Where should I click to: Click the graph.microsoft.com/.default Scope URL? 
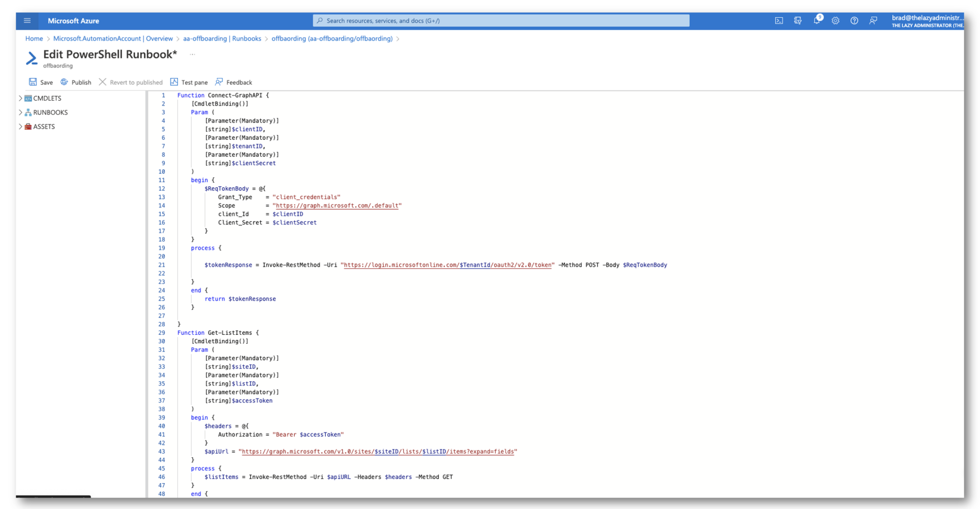[x=337, y=205]
